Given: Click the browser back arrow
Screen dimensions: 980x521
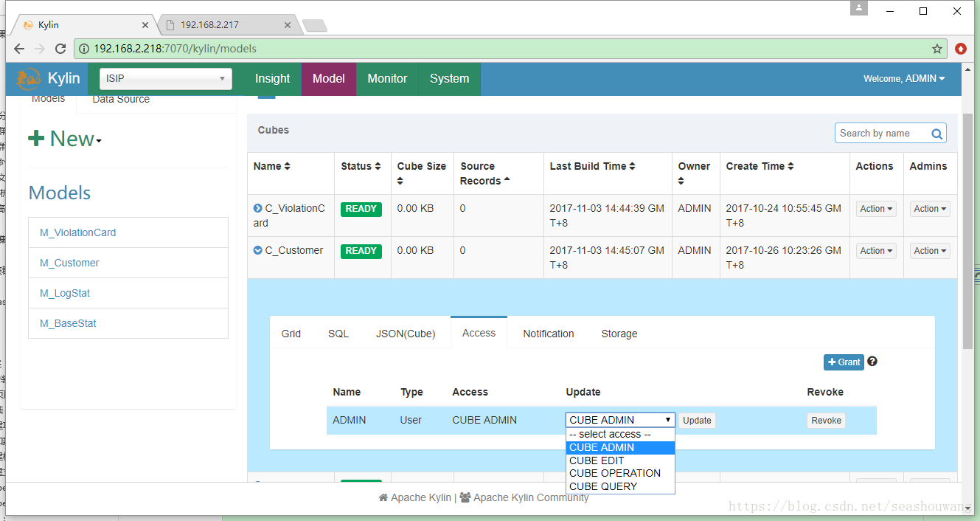Looking at the screenshot, I should [x=19, y=49].
